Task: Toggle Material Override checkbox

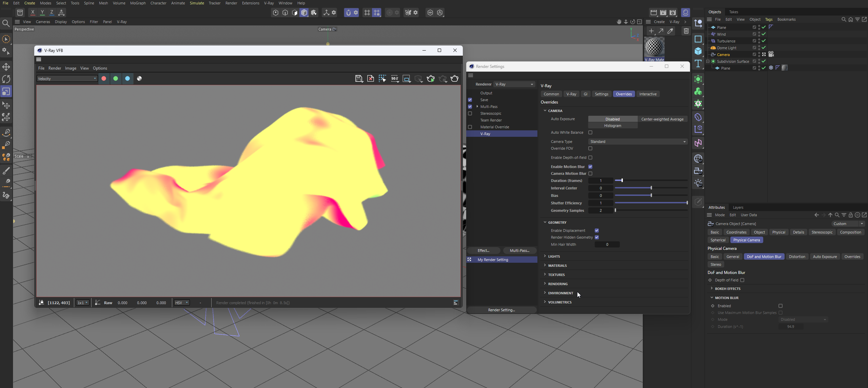Action: (470, 127)
